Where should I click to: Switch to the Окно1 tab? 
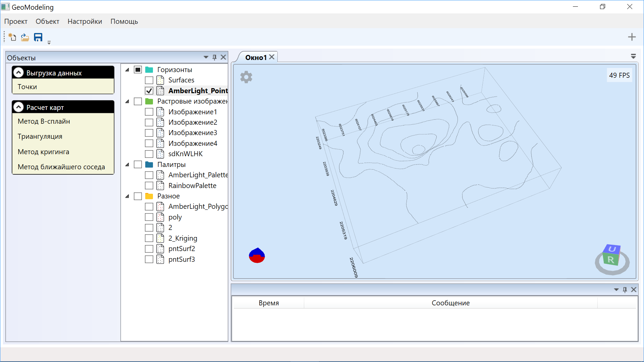[x=256, y=57]
